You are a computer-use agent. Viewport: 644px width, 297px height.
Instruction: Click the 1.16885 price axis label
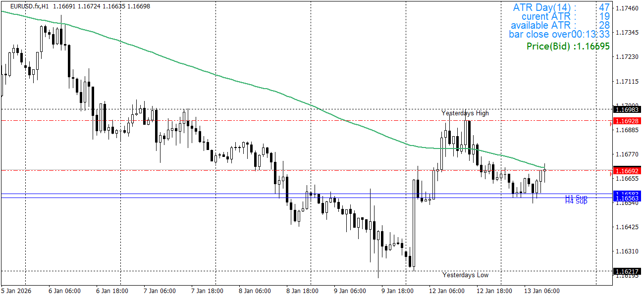tap(628, 130)
